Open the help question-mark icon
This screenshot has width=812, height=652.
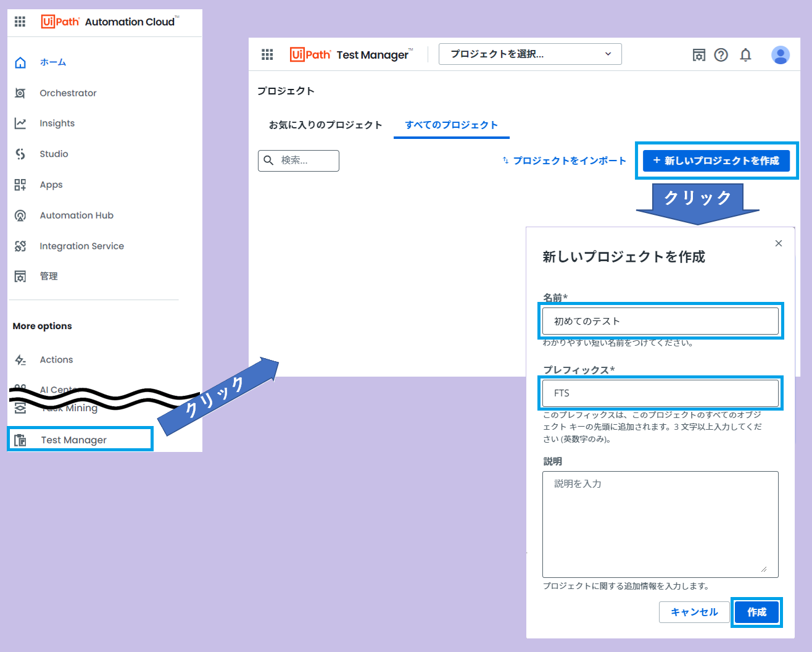(x=721, y=55)
